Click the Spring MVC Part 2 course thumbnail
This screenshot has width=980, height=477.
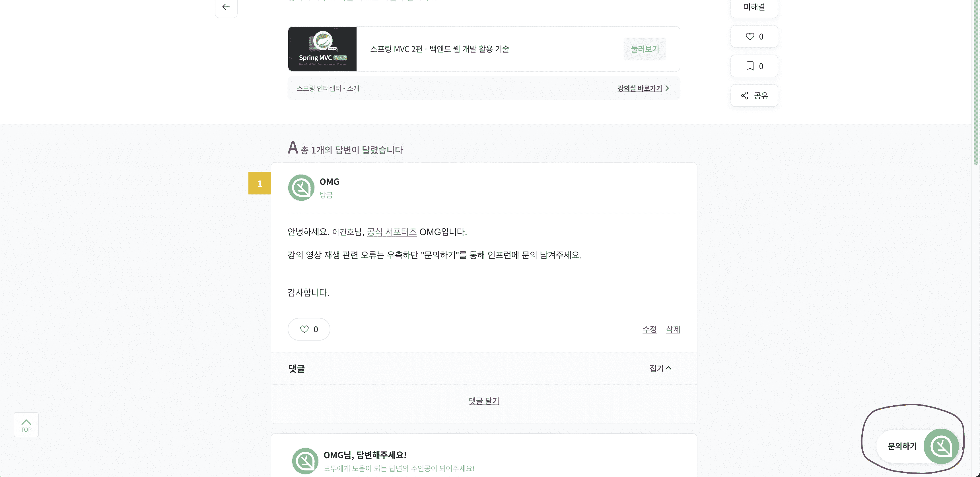(x=322, y=49)
